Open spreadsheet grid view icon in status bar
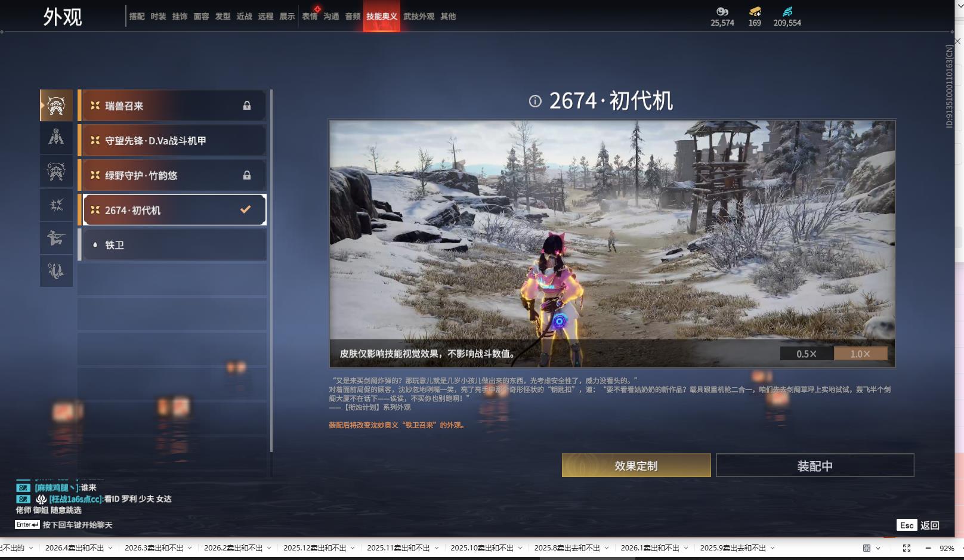Image resolution: width=964 pixels, height=560 pixels. click(867, 548)
